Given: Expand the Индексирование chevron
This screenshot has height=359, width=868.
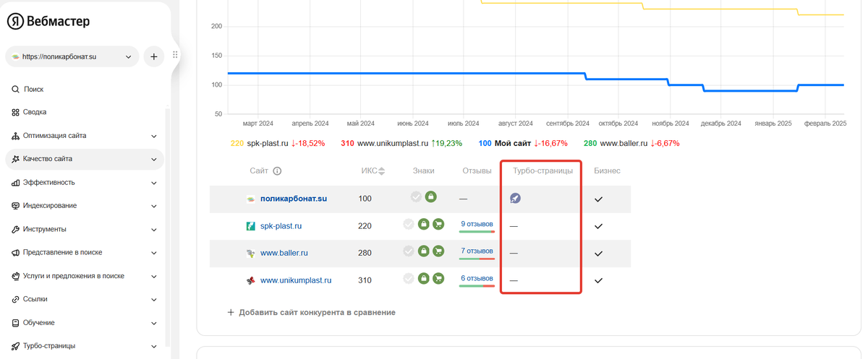Looking at the screenshot, I should [x=154, y=206].
